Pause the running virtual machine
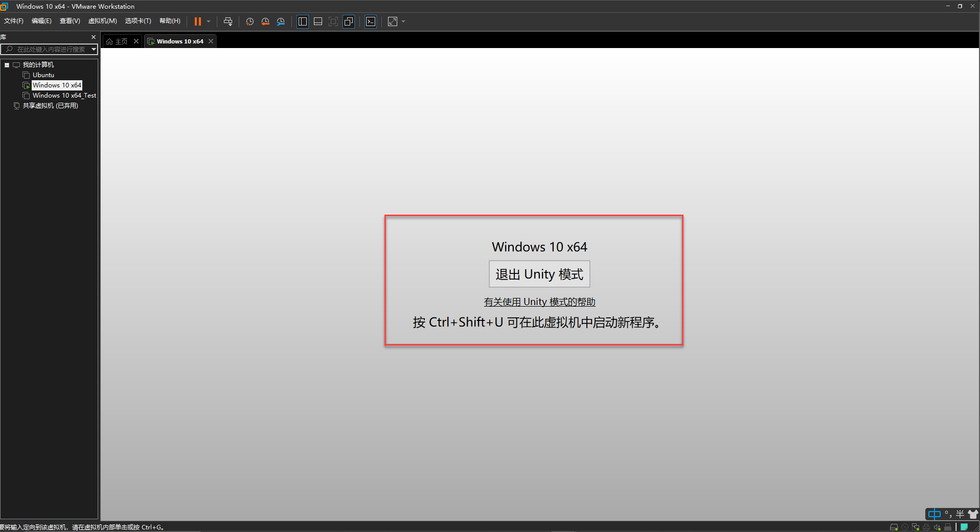Viewport: 980px width, 532px height. [x=198, y=21]
